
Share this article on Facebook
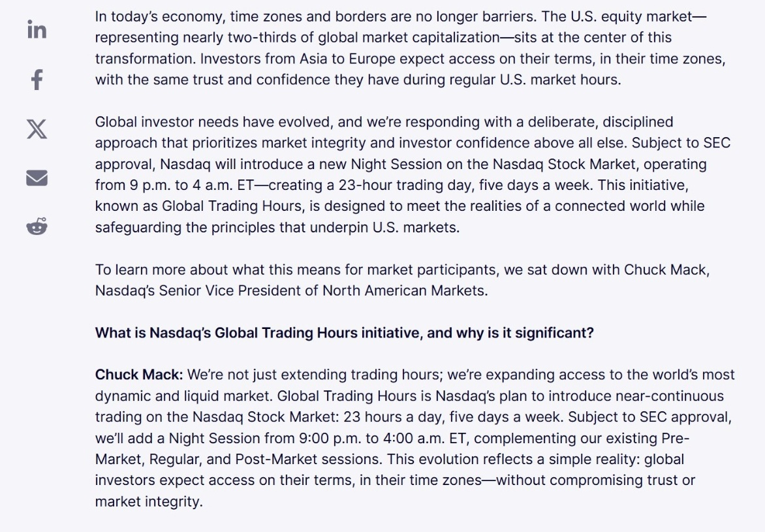pyautogui.click(x=37, y=80)
